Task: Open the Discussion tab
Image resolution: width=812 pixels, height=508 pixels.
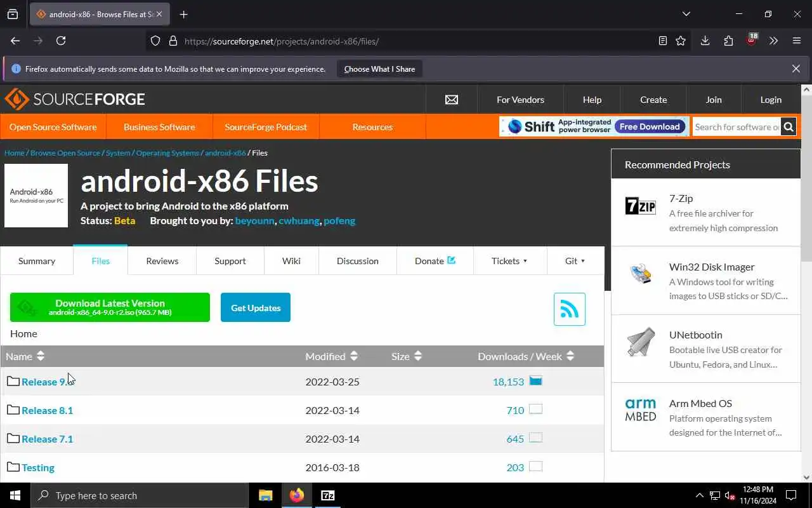Action: 358,261
